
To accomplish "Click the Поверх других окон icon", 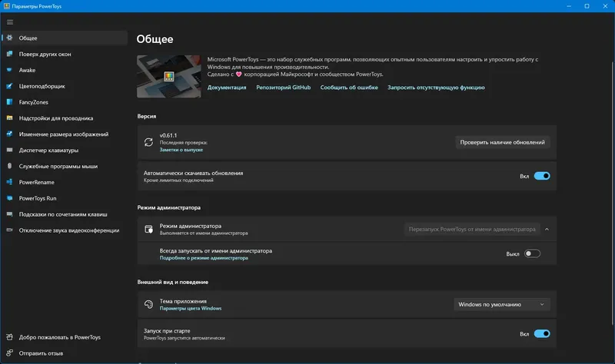I will pyautogui.click(x=10, y=54).
